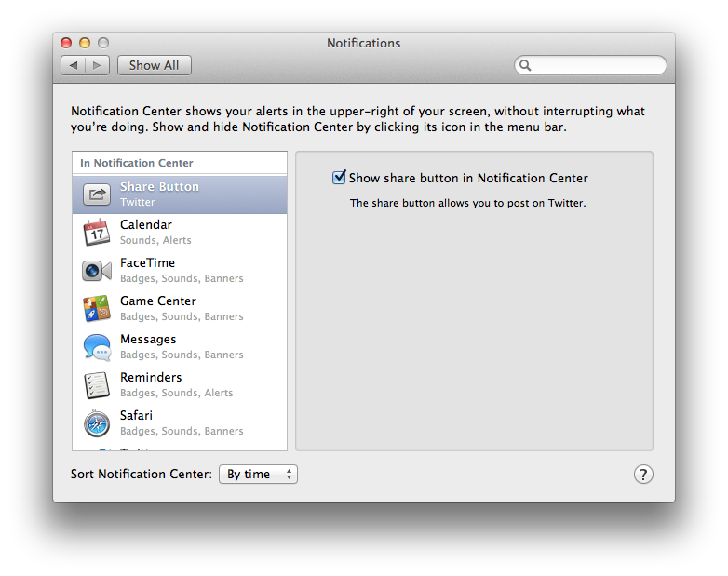Click the Safari compass icon
The height and width of the screenshot is (576, 728).
[x=97, y=423]
